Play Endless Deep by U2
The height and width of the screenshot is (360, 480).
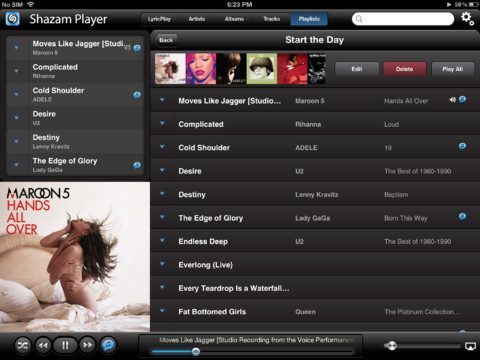pyautogui.click(x=315, y=241)
